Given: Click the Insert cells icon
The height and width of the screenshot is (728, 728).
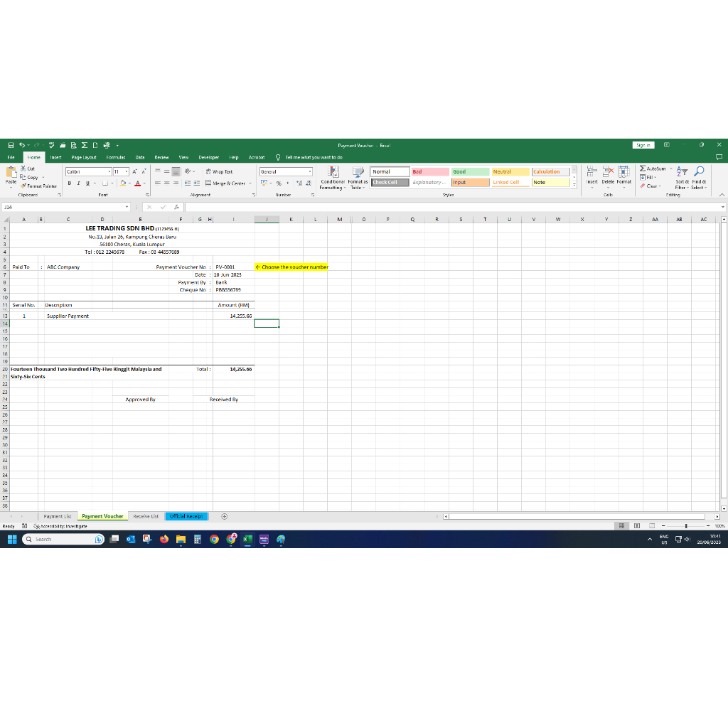Looking at the screenshot, I should pyautogui.click(x=592, y=172).
